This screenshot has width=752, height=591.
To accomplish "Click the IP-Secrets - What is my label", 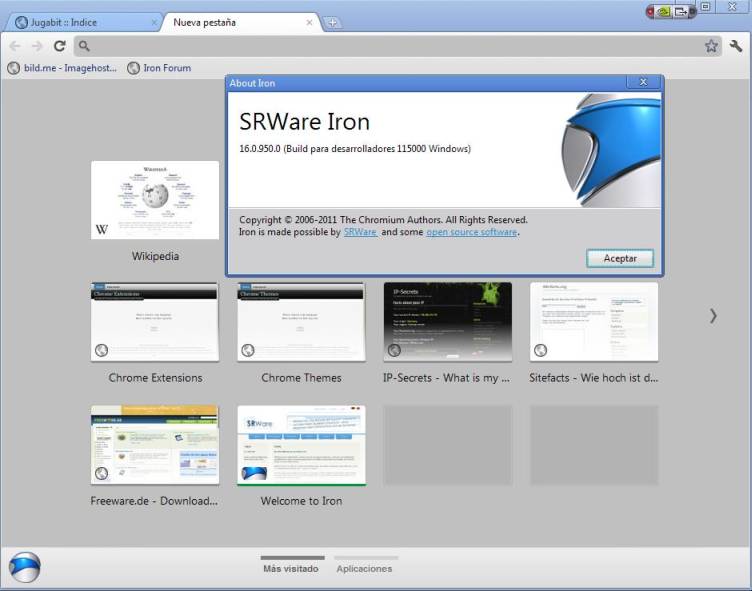I will pyautogui.click(x=446, y=378).
